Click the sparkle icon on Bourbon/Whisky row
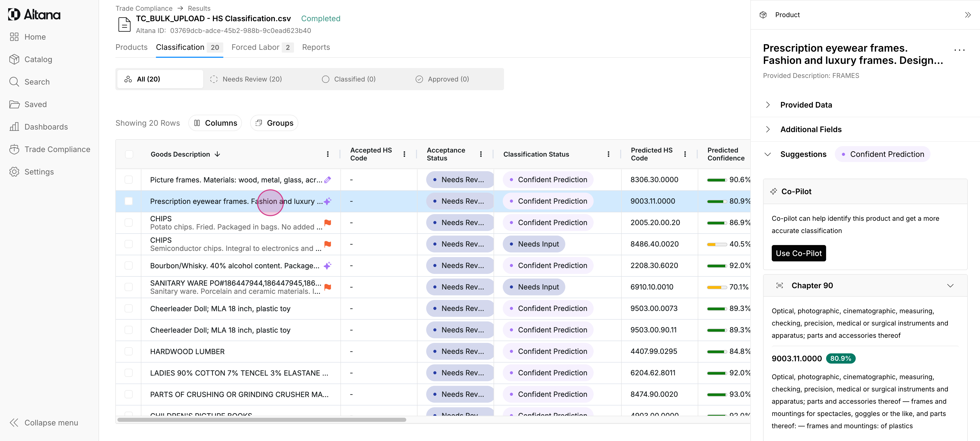980x441 pixels. coord(327,265)
